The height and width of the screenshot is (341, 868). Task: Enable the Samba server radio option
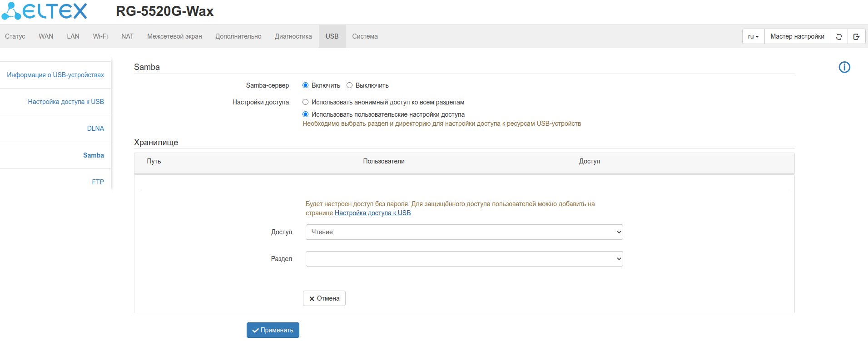306,85
